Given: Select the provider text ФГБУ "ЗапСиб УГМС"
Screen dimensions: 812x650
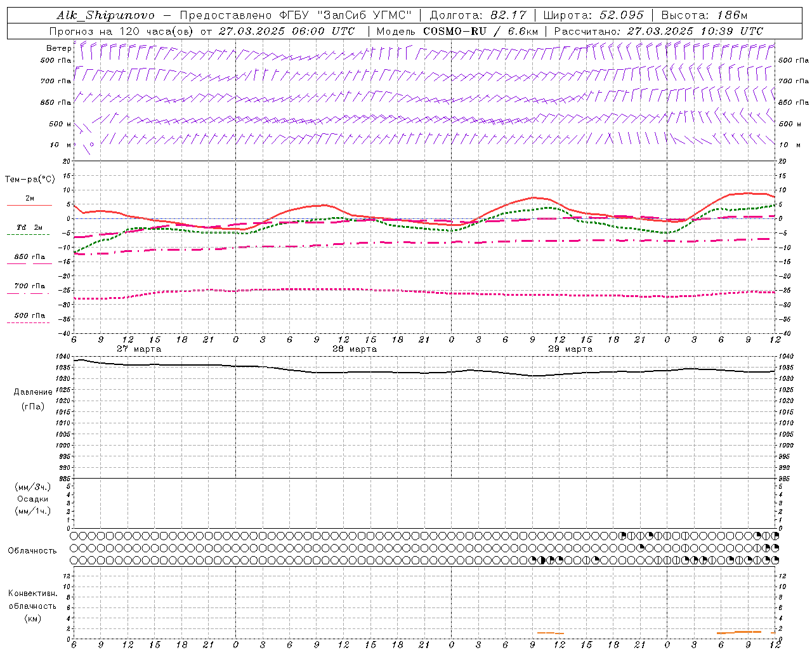Looking at the screenshot, I should 346,15.
